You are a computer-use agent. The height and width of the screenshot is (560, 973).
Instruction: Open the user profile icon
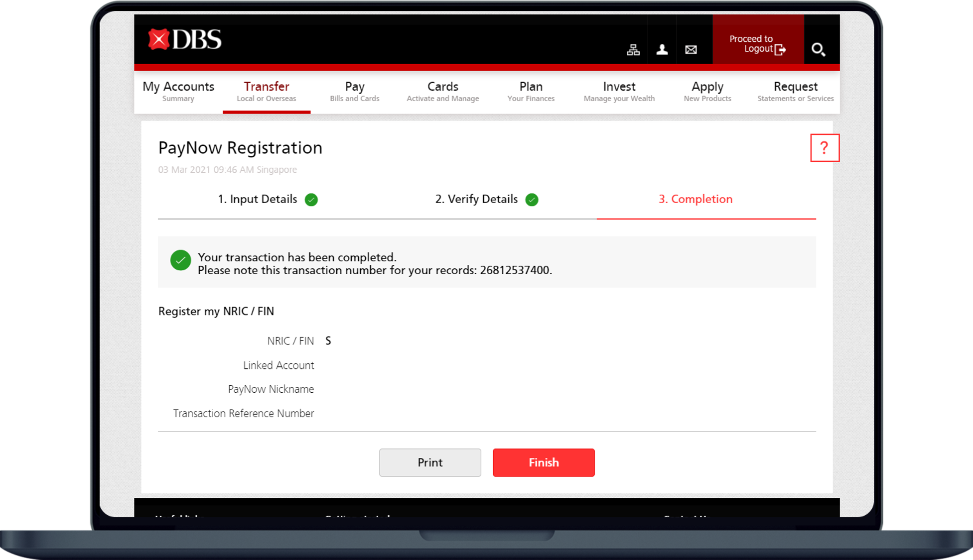point(662,49)
